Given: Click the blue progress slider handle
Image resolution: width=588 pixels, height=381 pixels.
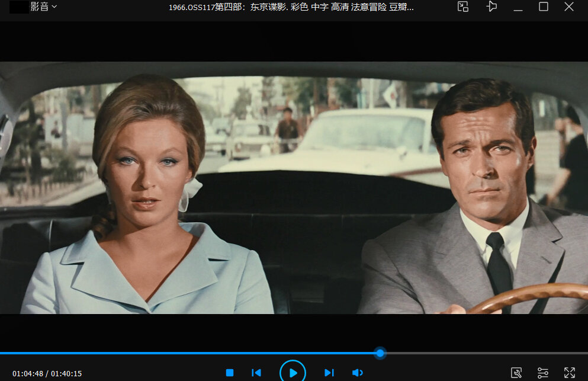Looking at the screenshot, I should coord(380,353).
